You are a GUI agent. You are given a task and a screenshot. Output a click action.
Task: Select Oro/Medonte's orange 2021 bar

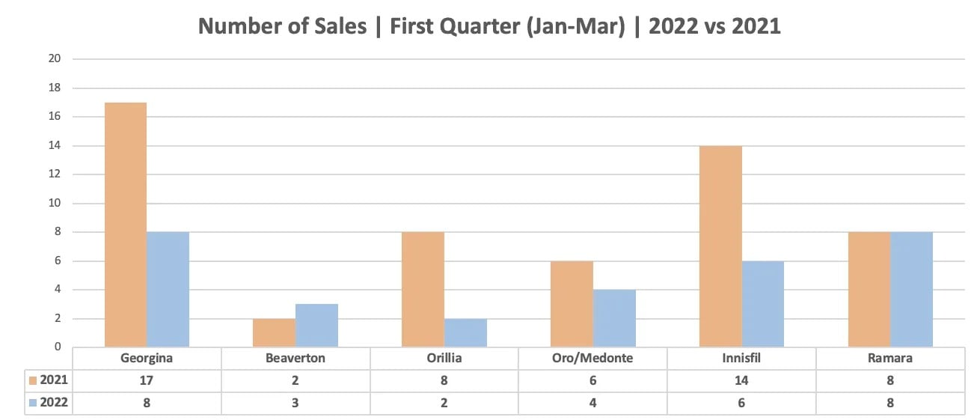point(572,303)
